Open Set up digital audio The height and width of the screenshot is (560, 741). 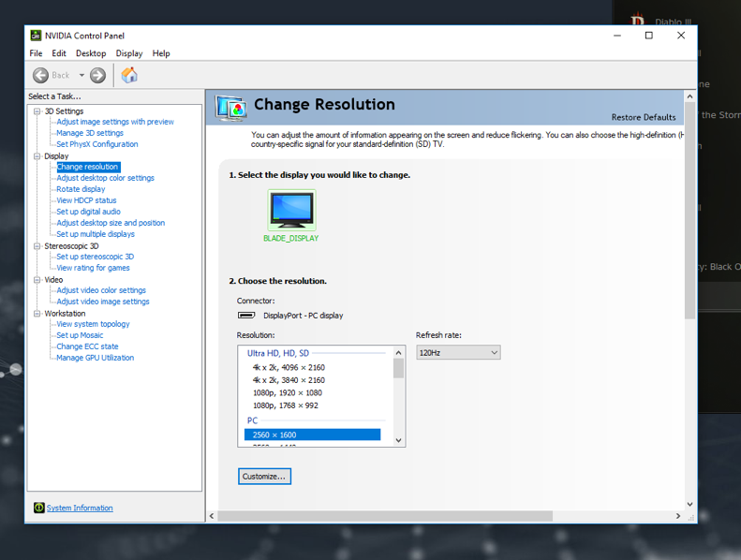point(88,212)
